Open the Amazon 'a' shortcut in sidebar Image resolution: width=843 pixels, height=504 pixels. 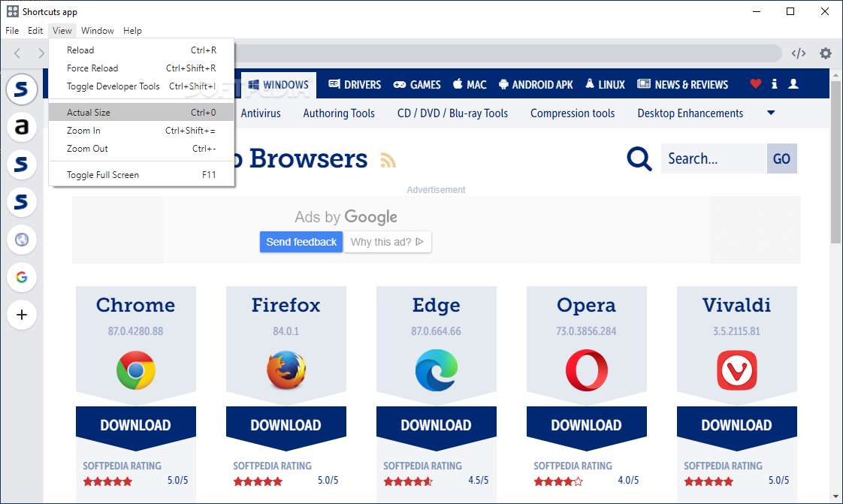pyautogui.click(x=22, y=127)
